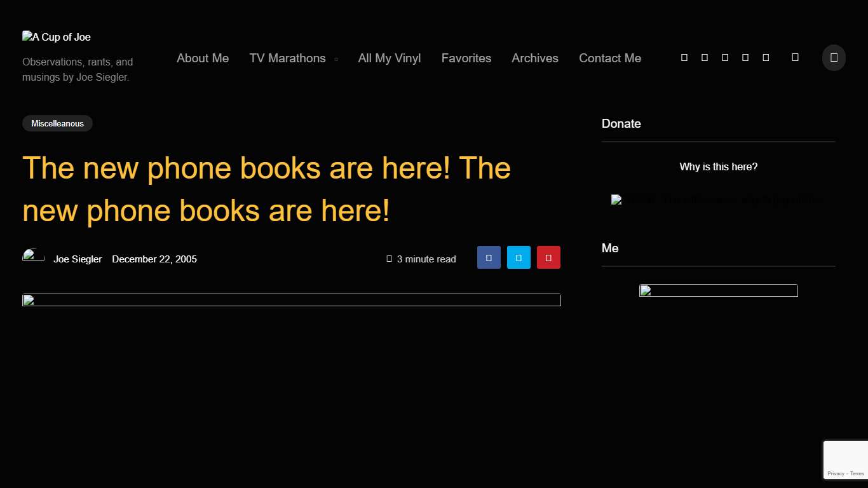Viewport: 868px width, 488px height.
Task: Select the Miscelleanous category tag
Action: point(57,123)
